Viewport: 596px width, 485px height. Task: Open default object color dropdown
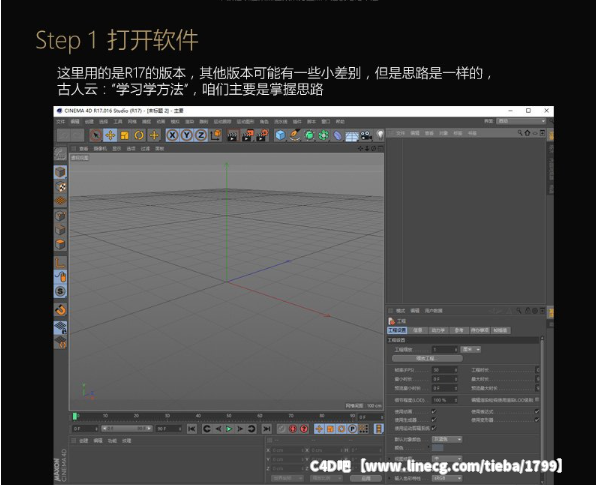tap(447, 439)
